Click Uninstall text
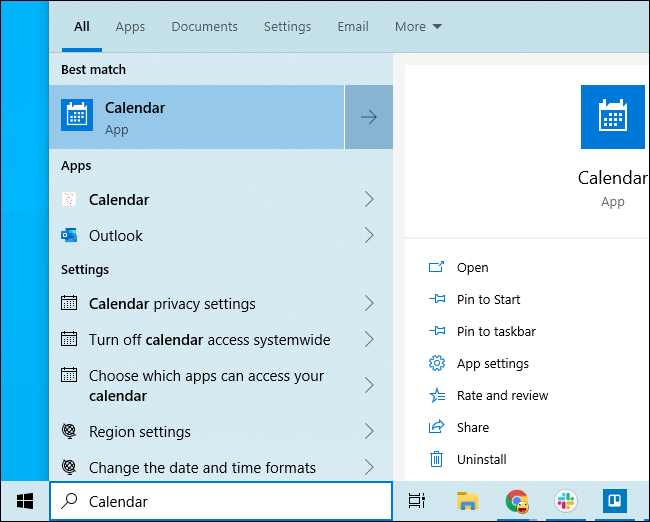Image resolution: width=650 pixels, height=522 pixels. pos(481,459)
